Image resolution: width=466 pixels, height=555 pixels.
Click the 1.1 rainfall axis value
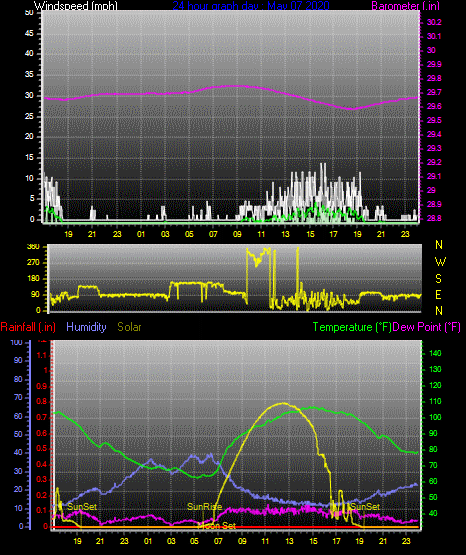tap(42, 355)
